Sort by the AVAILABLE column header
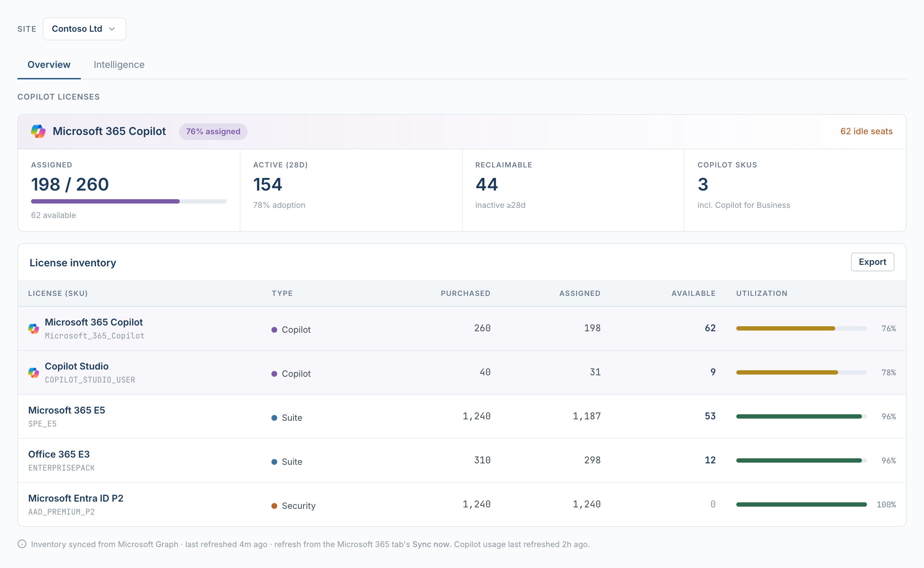 pyautogui.click(x=693, y=293)
